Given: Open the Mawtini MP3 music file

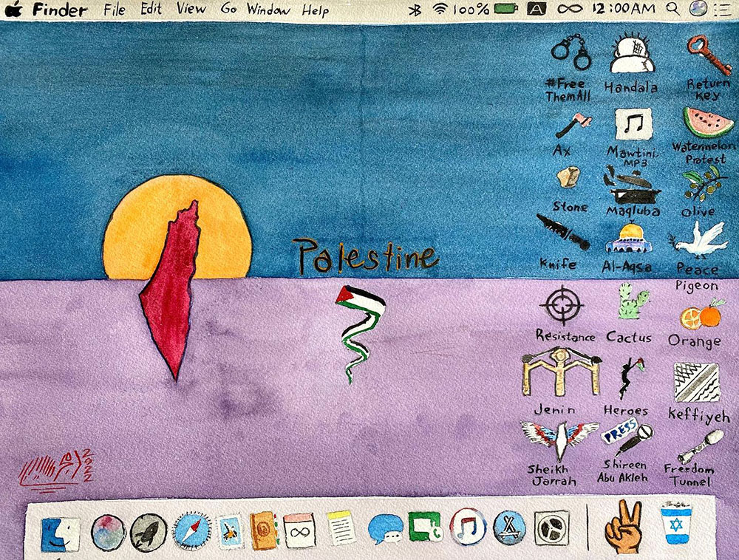Looking at the screenshot, I should (633, 124).
